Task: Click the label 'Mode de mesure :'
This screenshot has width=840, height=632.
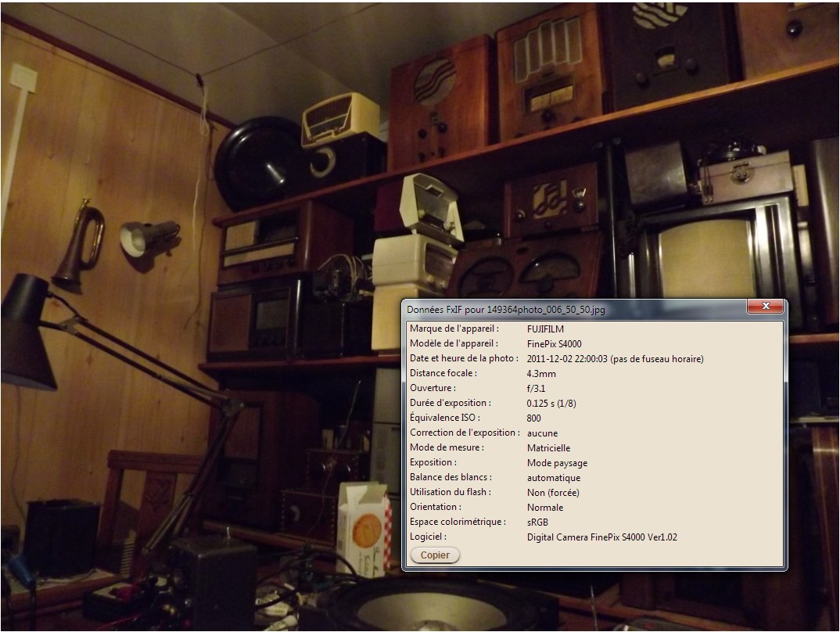Action: (x=447, y=447)
